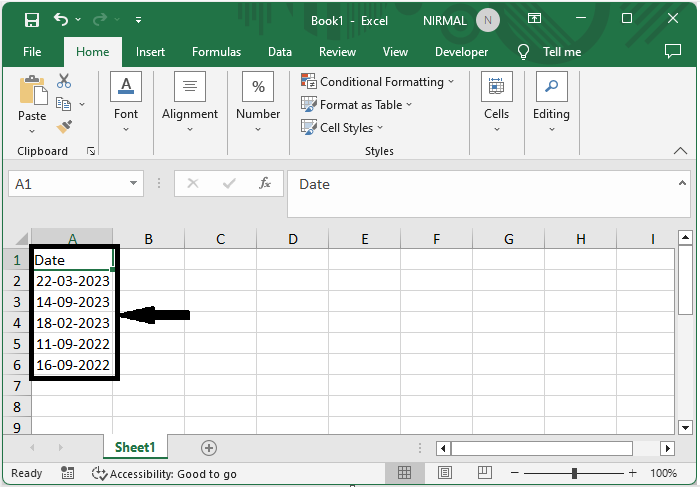This screenshot has height=487, width=700.
Task: Open the Insert ribbon tab
Action: pyautogui.click(x=150, y=52)
